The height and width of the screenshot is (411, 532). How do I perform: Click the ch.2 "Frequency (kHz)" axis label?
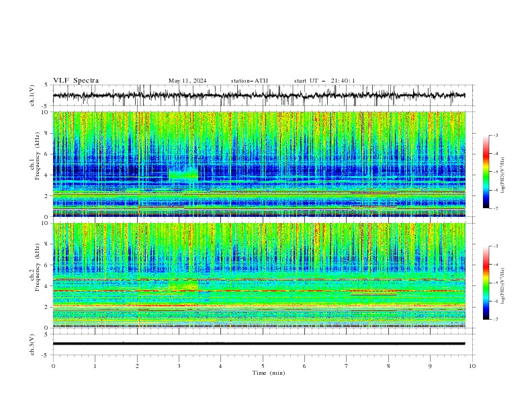37,267
